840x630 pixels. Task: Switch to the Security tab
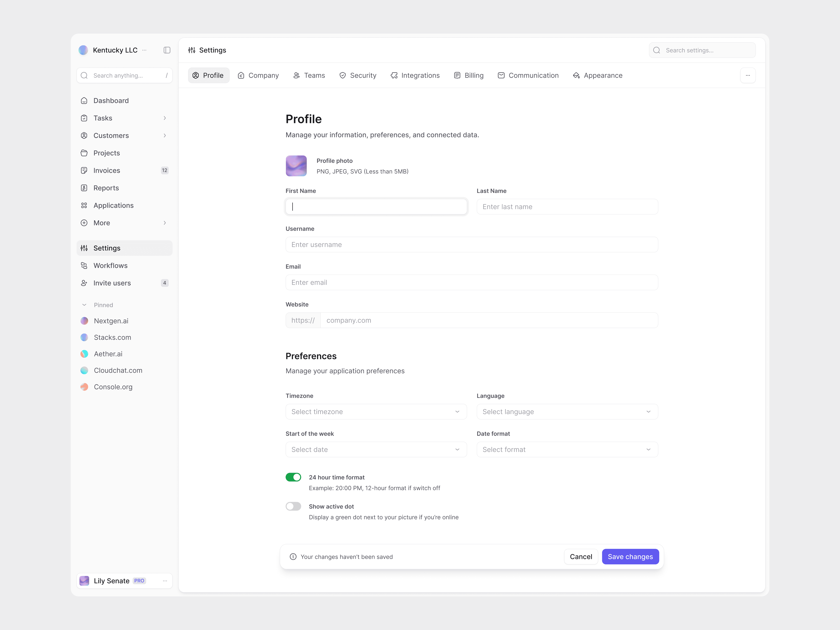click(x=358, y=75)
